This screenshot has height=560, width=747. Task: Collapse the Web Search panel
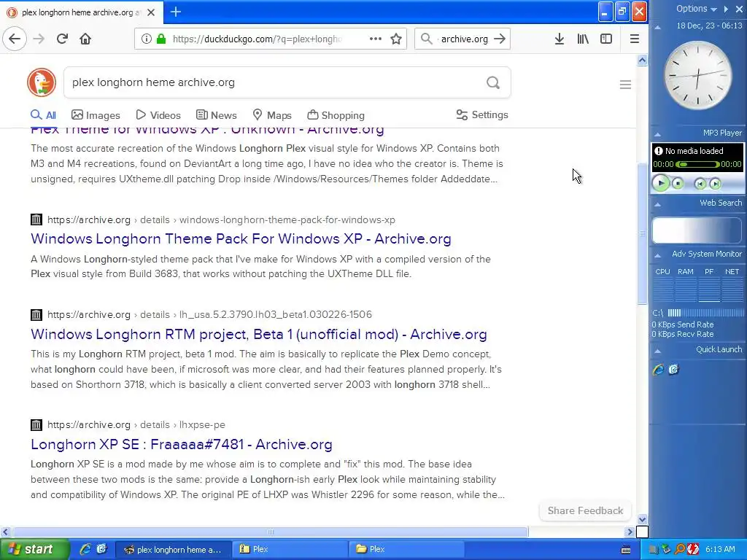click(657, 204)
